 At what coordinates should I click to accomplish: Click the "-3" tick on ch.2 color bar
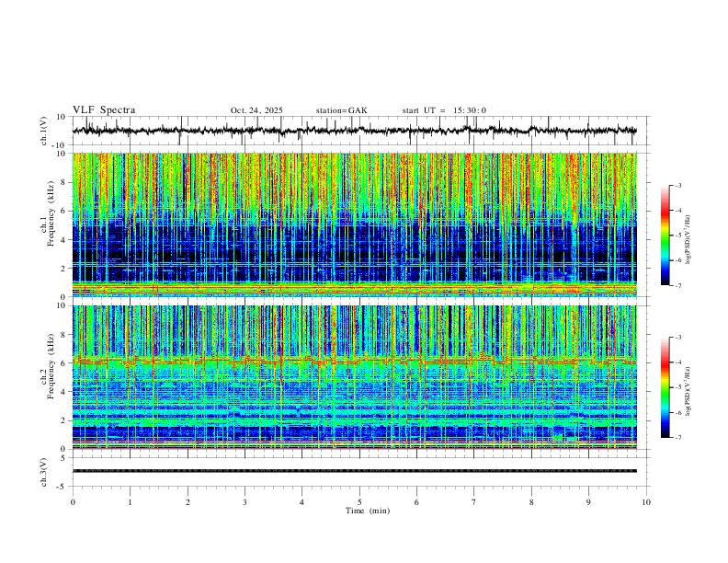coord(677,338)
